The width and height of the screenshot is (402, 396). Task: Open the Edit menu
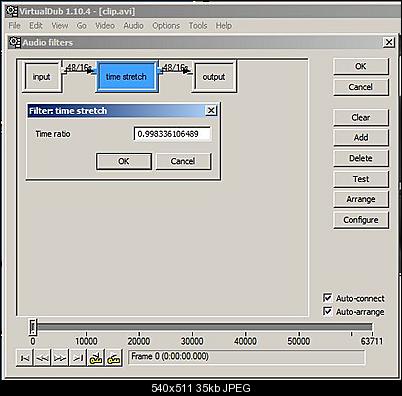coord(36,26)
